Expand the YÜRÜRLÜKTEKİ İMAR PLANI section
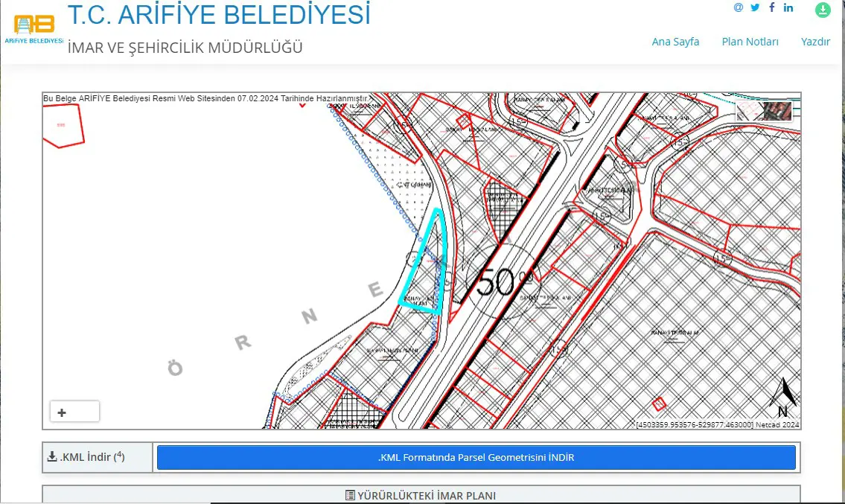 click(x=421, y=495)
